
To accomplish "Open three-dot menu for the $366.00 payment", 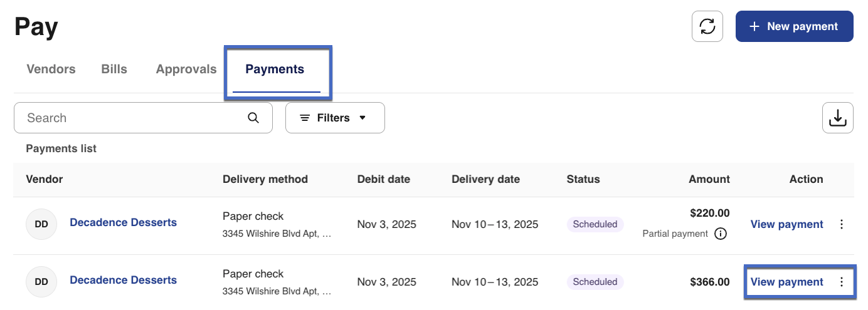I will click(x=842, y=282).
